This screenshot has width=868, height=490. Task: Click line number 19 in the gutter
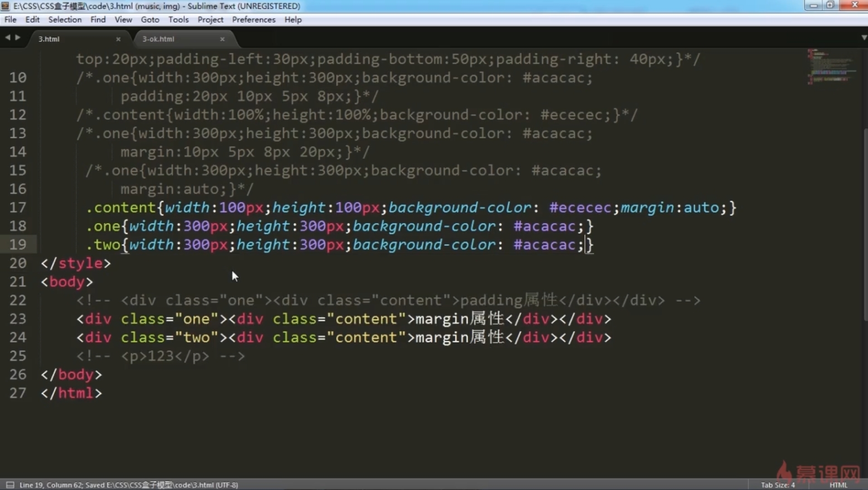tap(18, 245)
